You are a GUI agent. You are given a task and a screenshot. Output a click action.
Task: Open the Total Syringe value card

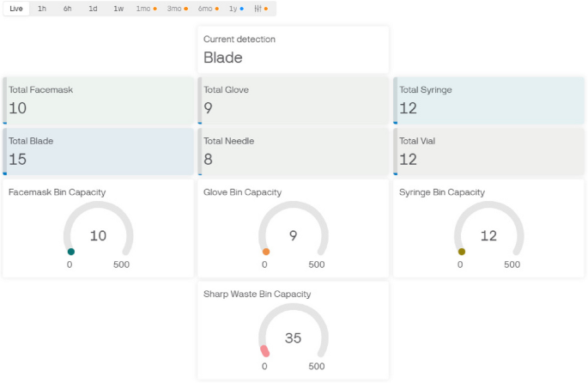(489, 100)
